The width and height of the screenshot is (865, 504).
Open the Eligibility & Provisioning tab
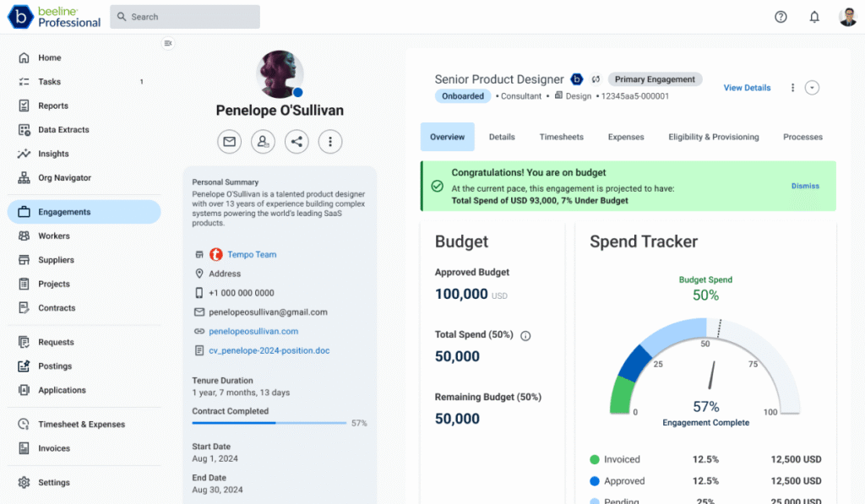click(713, 137)
